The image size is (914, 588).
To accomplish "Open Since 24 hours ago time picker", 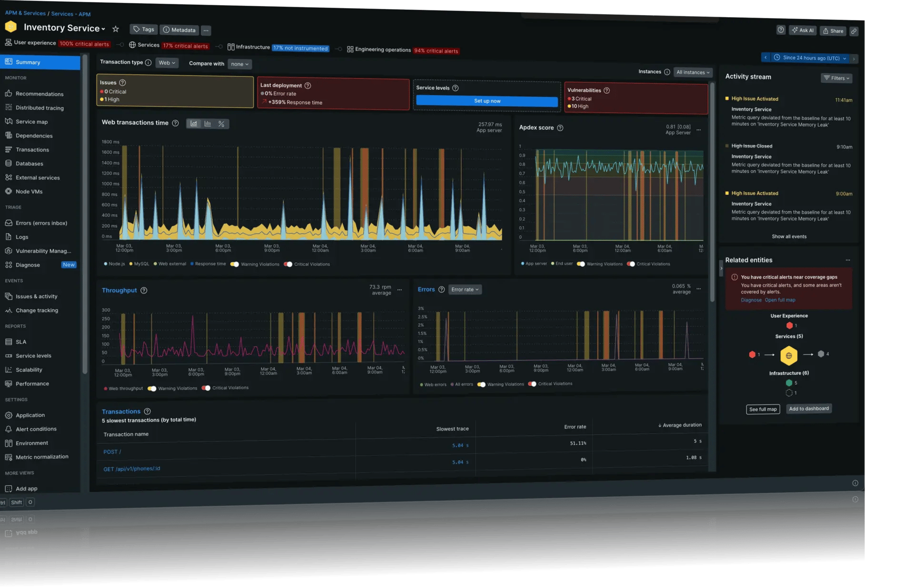I will pyautogui.click(x=811, y=58).
